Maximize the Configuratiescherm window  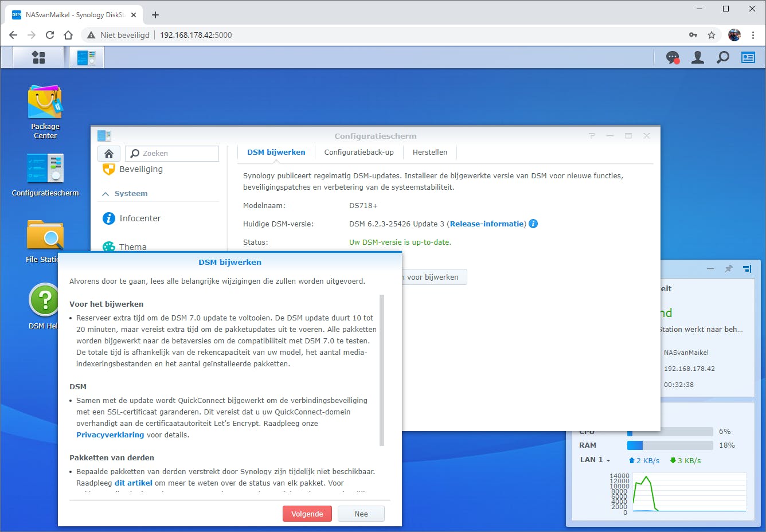click(x=628, y=136)
